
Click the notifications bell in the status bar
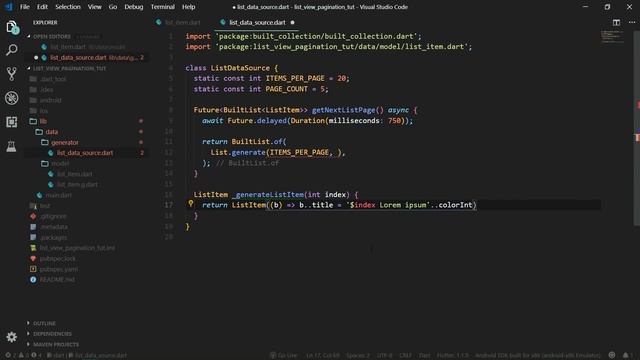(x=626, y=355)
